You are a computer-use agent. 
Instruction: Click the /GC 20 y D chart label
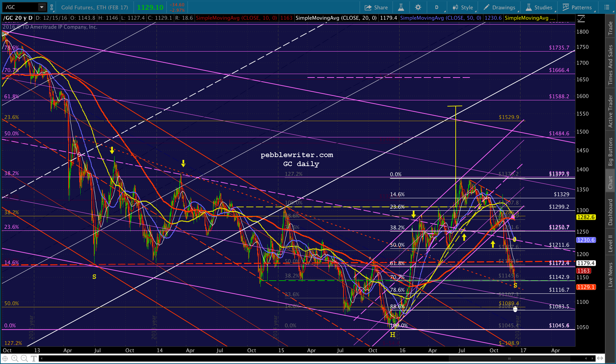[x=18, y=18]
